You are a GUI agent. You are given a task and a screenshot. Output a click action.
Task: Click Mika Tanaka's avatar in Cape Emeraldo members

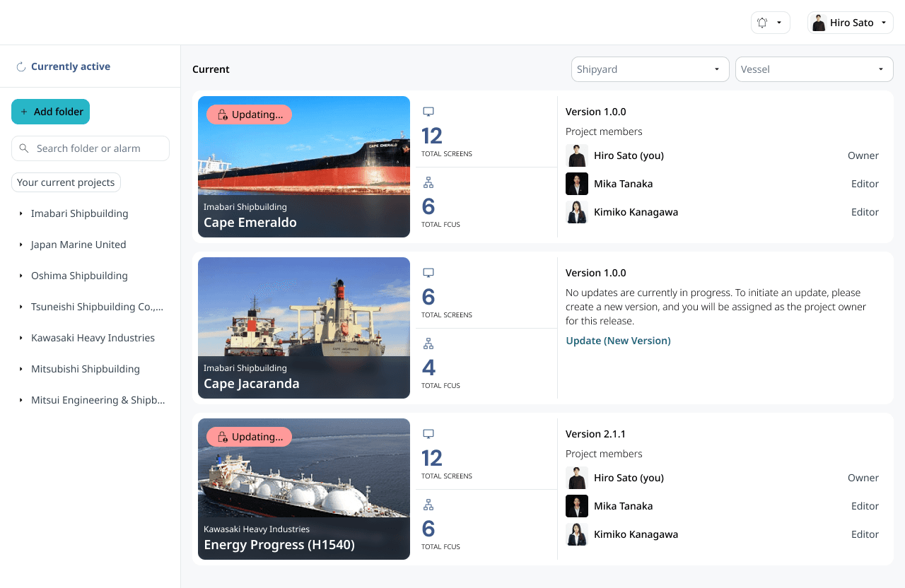click(x=577, y=184)
